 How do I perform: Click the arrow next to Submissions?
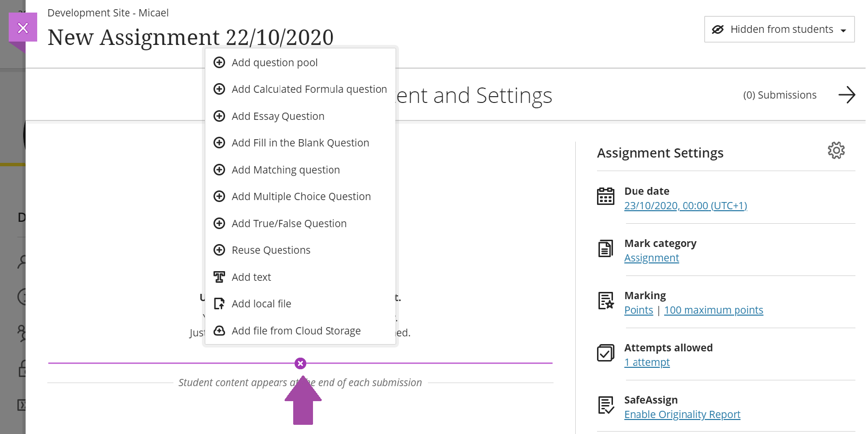click(x=846, y=95)
